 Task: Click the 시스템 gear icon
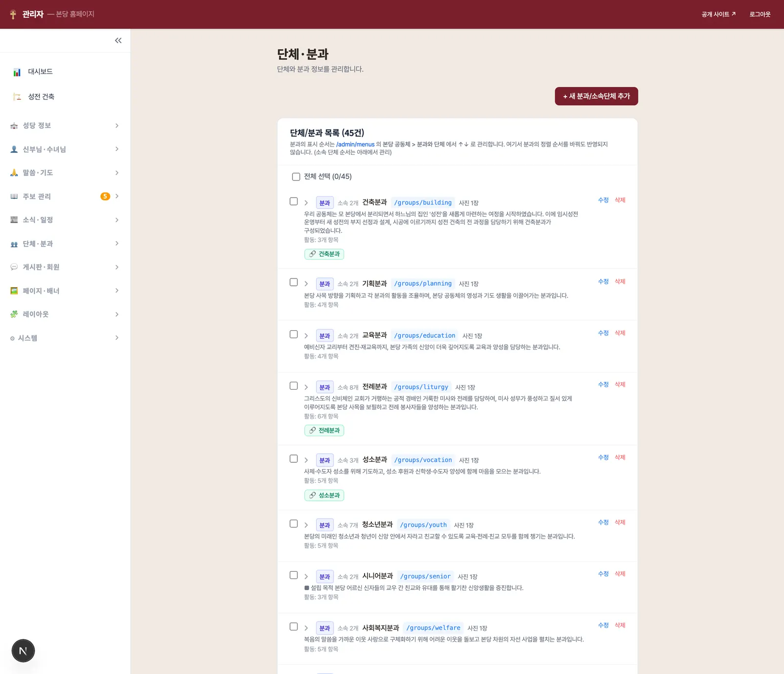point(12,338)
